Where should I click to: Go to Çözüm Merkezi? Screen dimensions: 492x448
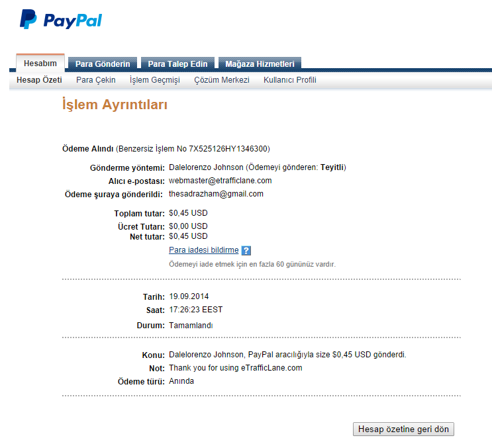(x=222, y=80)
